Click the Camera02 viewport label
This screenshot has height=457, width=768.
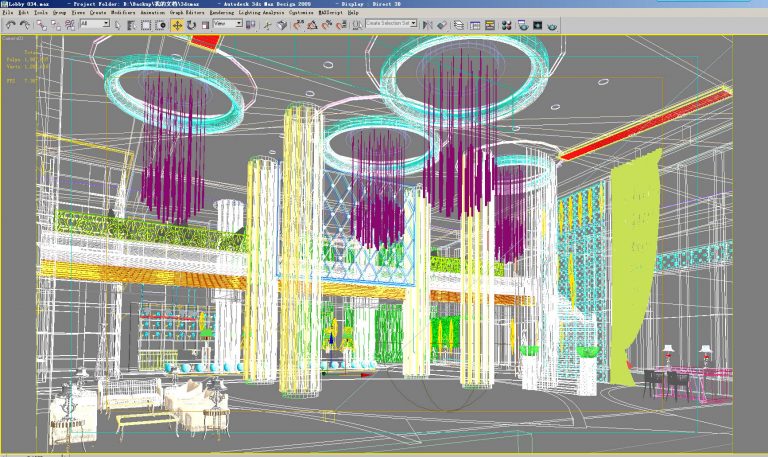[x=13, y=38]
